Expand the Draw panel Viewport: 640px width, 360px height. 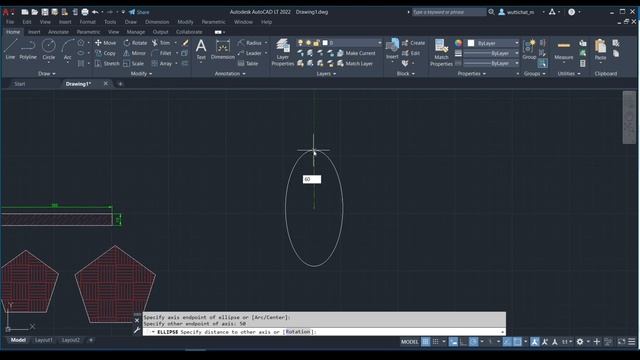47,74
